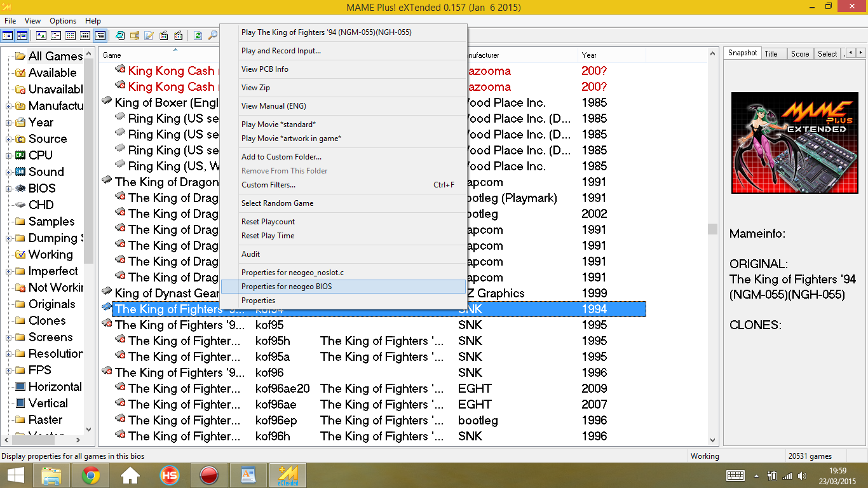
Task: Click the magnifying glass search icon
Action: pos(213,36)
